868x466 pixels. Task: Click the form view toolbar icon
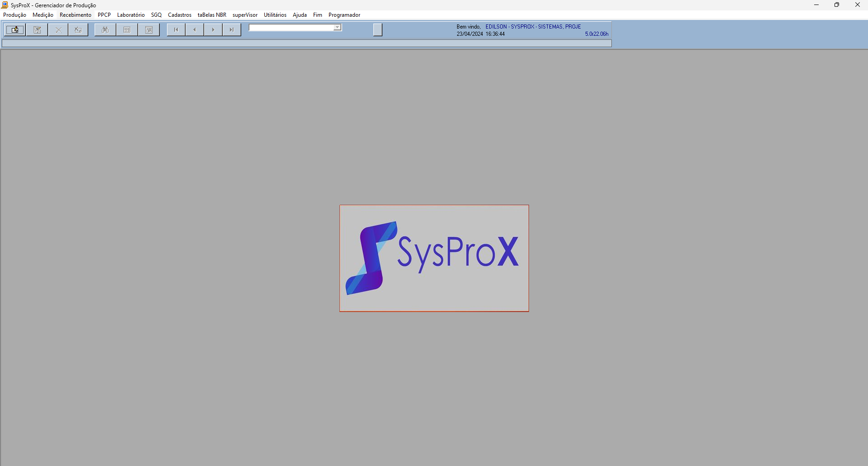149,30
